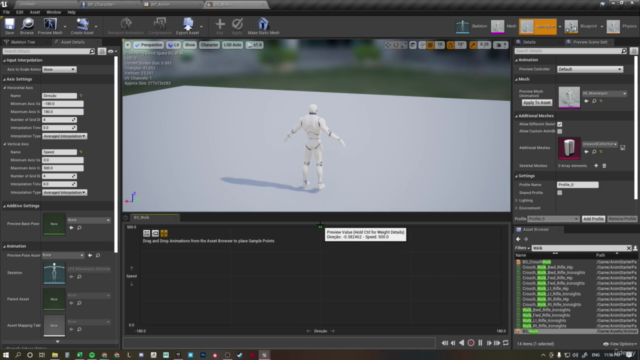The image size is (640, 360).
Task: Toggle the Lit view mode button
Action: tap(173, 45)
